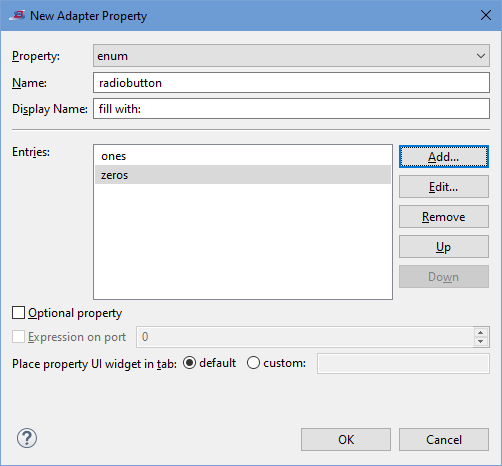Screen dimensions: 502x466
Task: Select the 'ones' entry
Action: click(243, 156)
